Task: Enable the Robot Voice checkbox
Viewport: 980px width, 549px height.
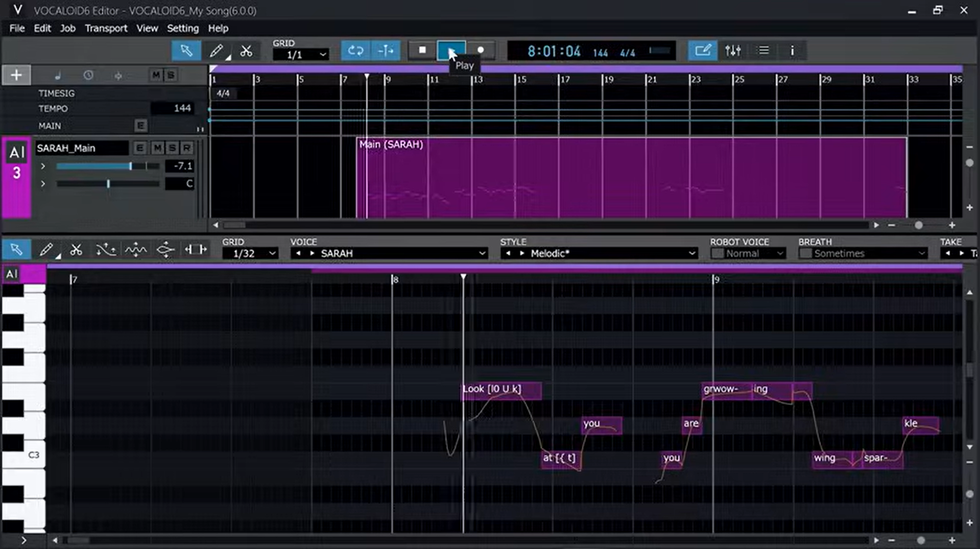Action: pyautogui.click(x=717, y=253)
